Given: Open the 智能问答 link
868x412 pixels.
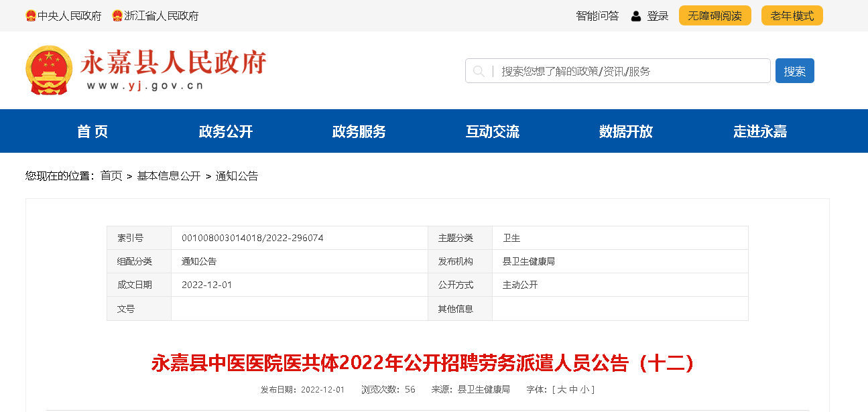Looking at the screenshot, I should point(597,15).
